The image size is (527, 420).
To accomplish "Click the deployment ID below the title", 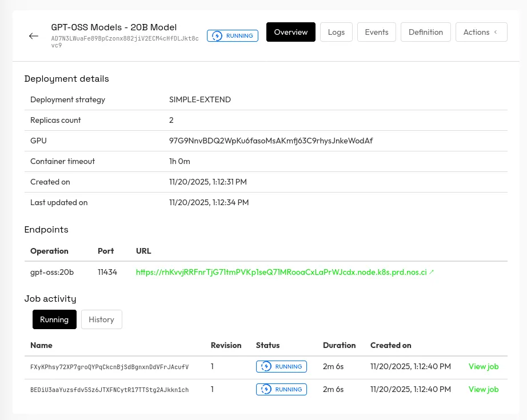I will [125, 41].
